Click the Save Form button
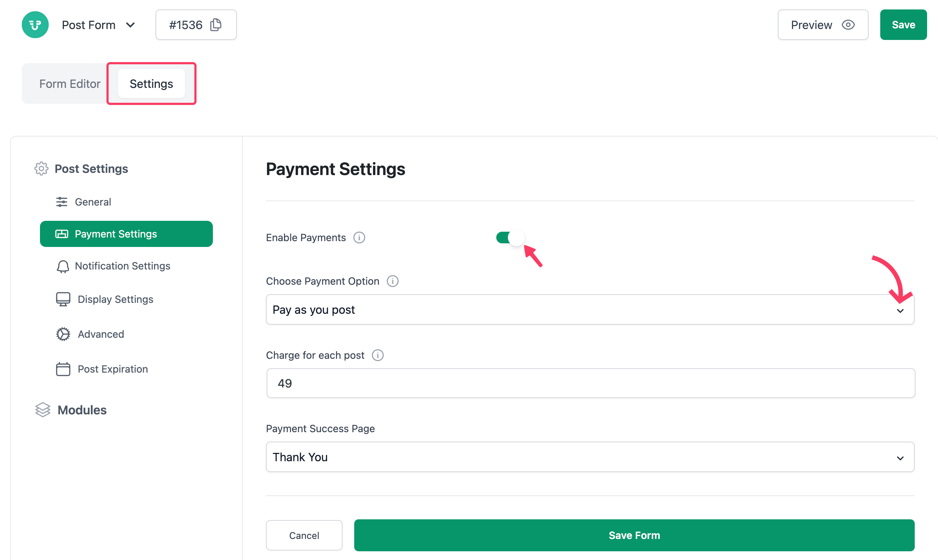The width and height of the screenshot is (938, 560). point(634,535)
